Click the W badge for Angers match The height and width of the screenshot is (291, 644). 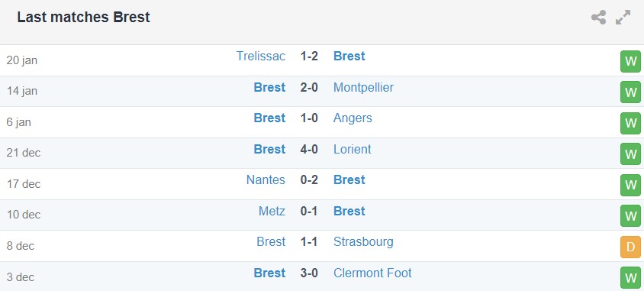pos(630,123)
